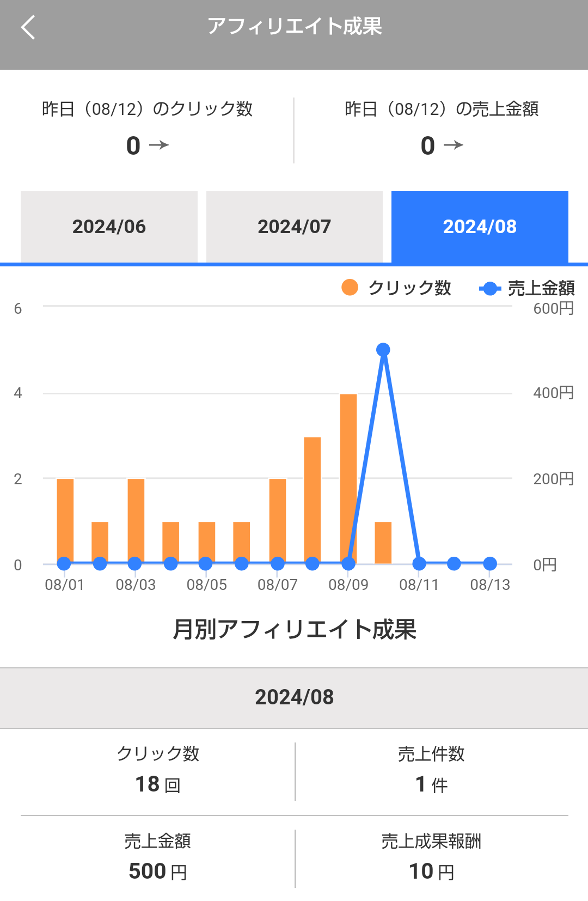This screenshot has width=588, height=901.
Task: Click the blue data point at 08/05
Action: 206,564
